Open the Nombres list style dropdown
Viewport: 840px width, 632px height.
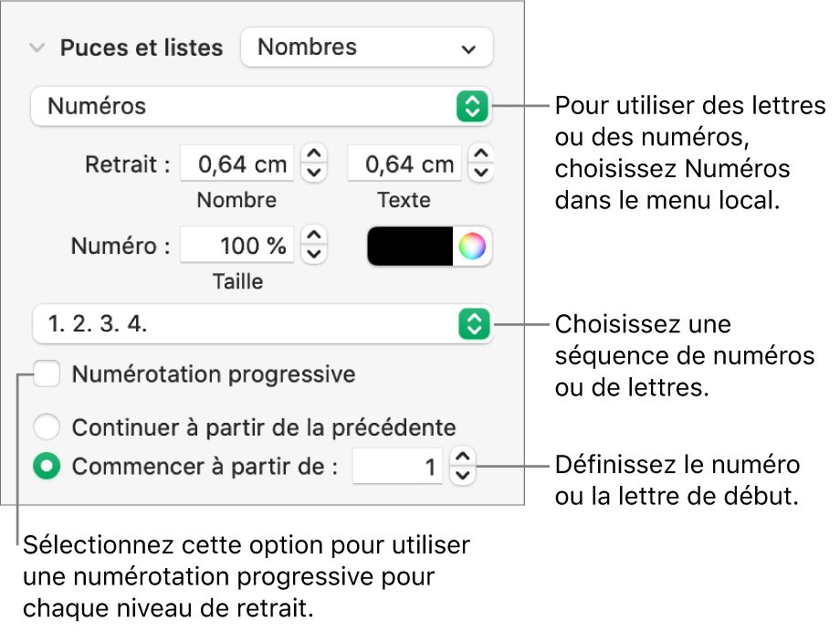[x=366, y=47]
